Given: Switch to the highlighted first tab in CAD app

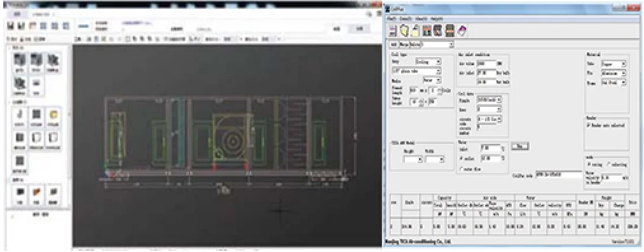Looking at the screenshot, I should click(x=17, y=15).
